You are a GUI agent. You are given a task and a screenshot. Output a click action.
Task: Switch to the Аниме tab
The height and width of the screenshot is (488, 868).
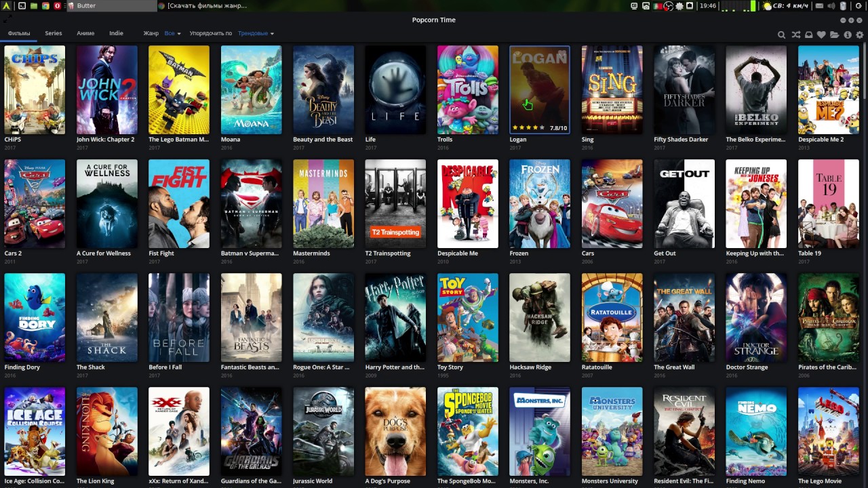coord(85,33)
